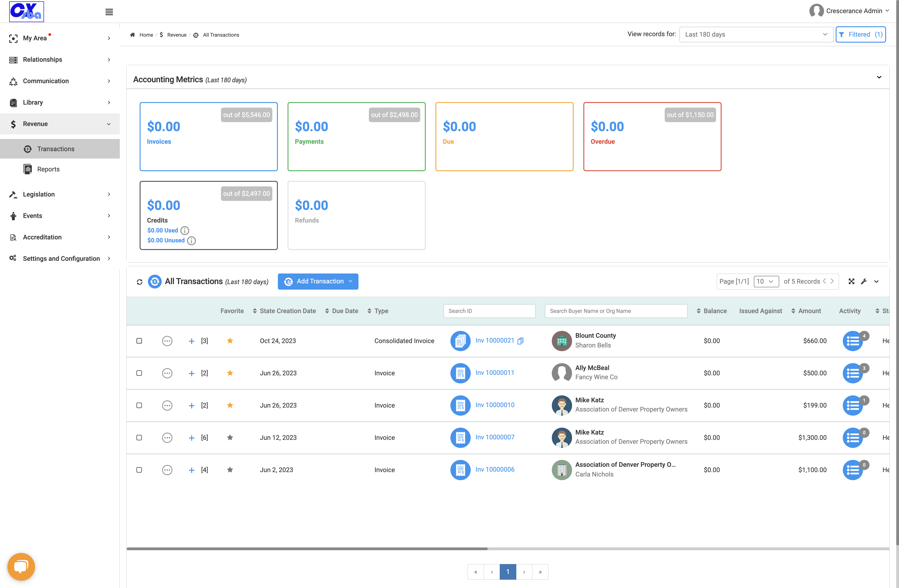The height and width of the screenshot is (588, 899).
Task: Click the horizontal table scrollbar
Action: point(307,549)
